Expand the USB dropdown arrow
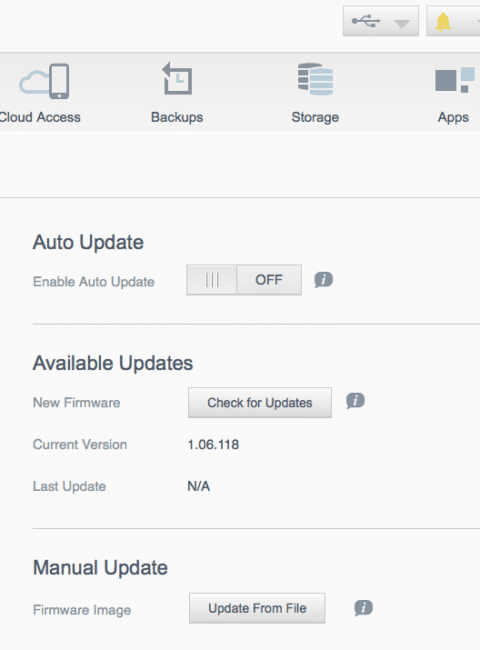 pyautogui.click(x=401, y=24)
